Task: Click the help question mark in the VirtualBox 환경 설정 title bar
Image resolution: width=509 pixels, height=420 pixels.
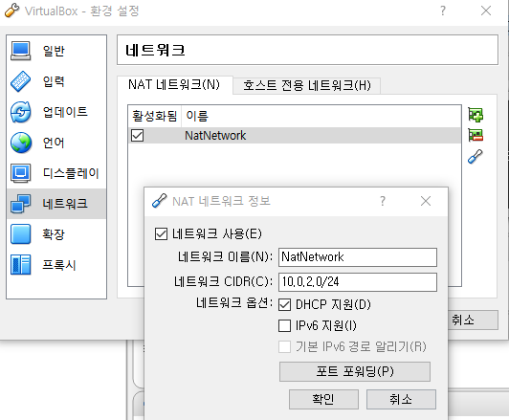Action: 443,11
